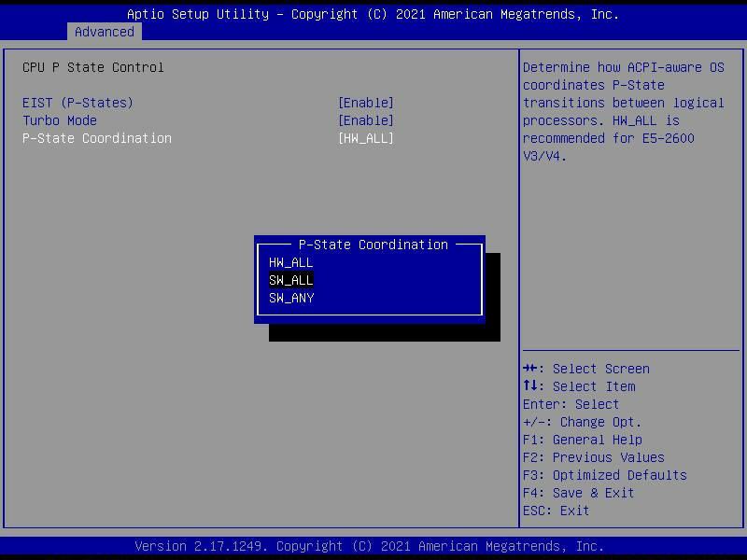
Task: Click the +/-: Change Opt. help line
Action: (582, 422)
